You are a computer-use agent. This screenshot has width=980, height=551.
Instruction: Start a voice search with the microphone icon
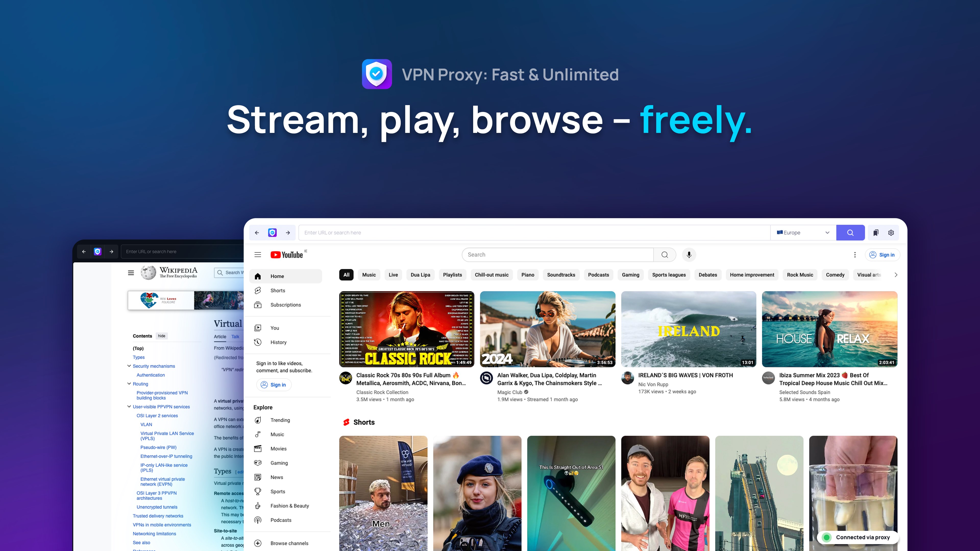coord(689,255)
